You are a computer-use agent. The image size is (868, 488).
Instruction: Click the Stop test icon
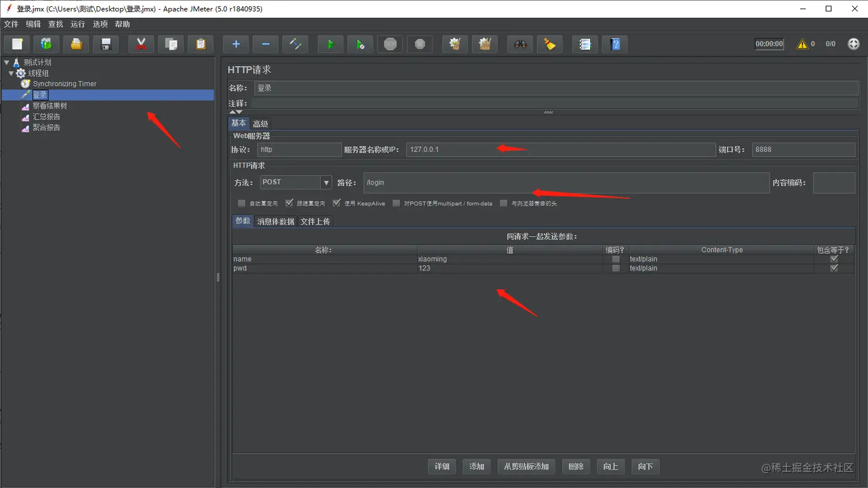[390, 44]
